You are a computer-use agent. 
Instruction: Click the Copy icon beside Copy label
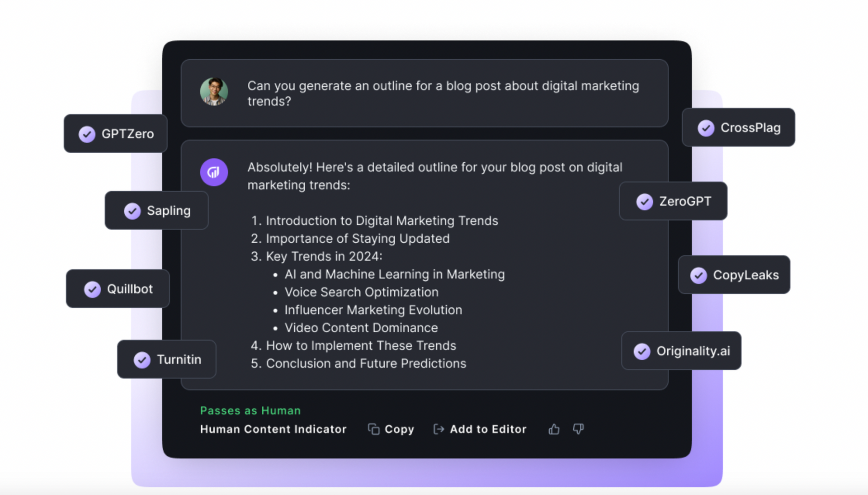[373, 429]
